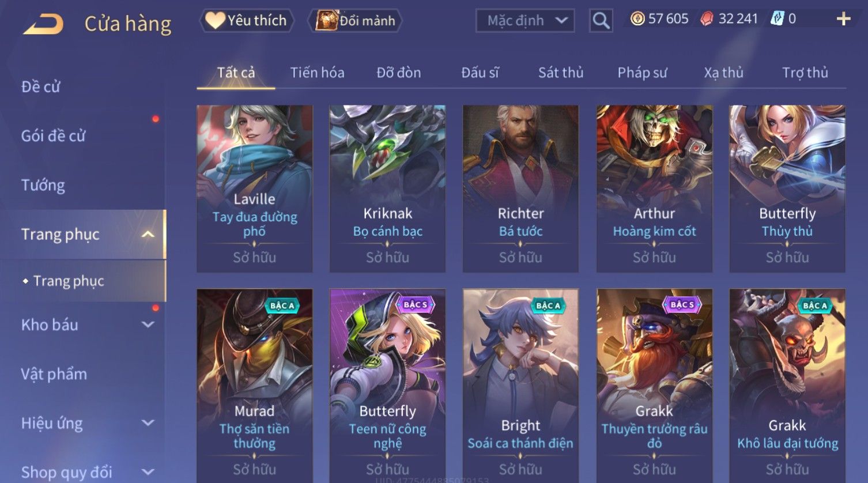This screenshot has width=868, height=483.
Task: Click the plus icon to add currency
Action: (x=843, y=19)
